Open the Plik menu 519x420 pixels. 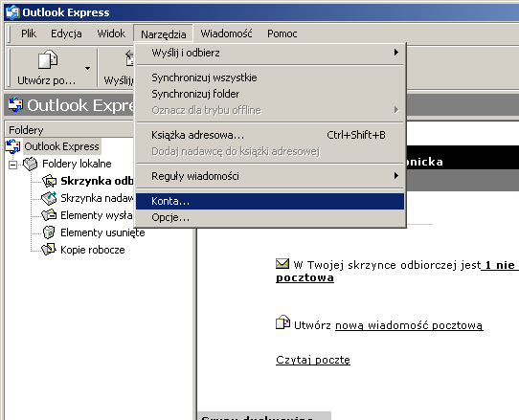pyautogui.click(x=29, y=33)
